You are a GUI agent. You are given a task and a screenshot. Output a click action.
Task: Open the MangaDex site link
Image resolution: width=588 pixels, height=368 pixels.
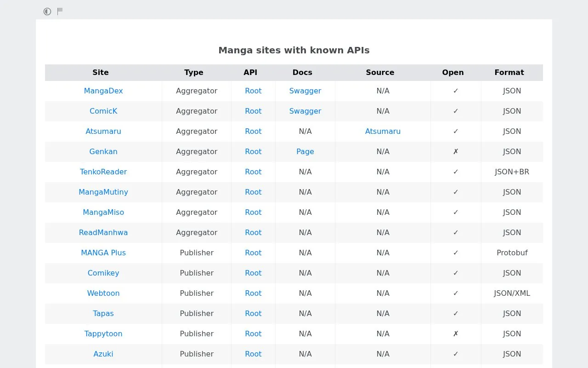[x=103, y=91]
